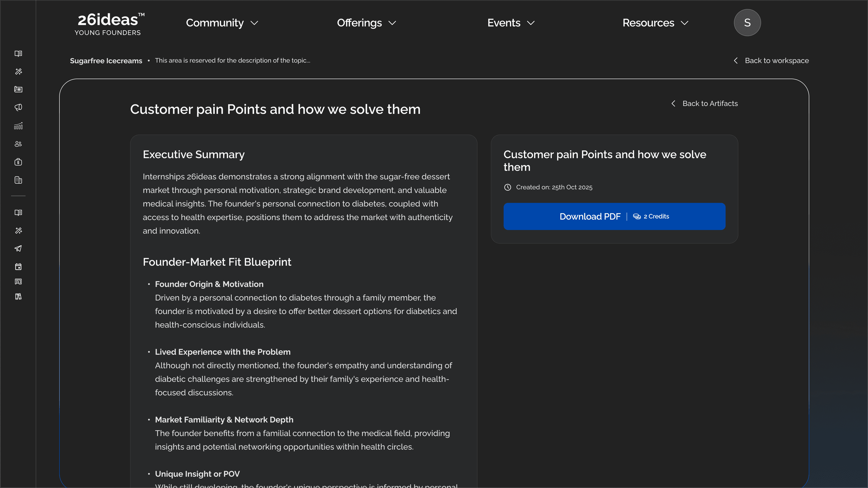This screenshot has height=488, width=868.
Task: Open the Events menu in the navigation
Action: click(x=510, y=23)
